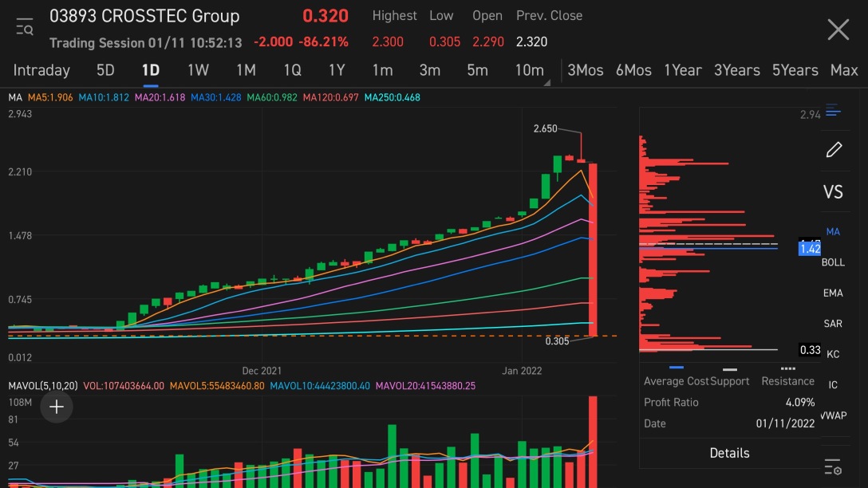Viewport: 868px width, 488px height.
Task: Switch to the 1m minute chart
Action: [382, 70]
